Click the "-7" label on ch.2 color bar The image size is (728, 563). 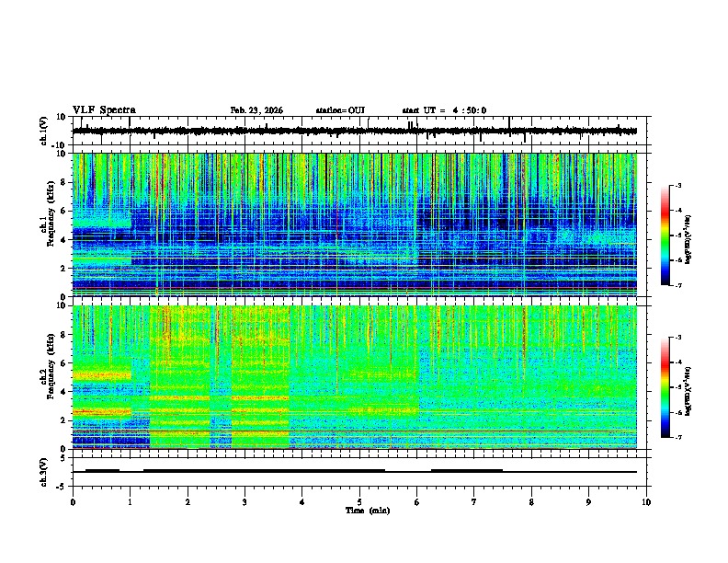pyautogui.click(x=678, y=437)
